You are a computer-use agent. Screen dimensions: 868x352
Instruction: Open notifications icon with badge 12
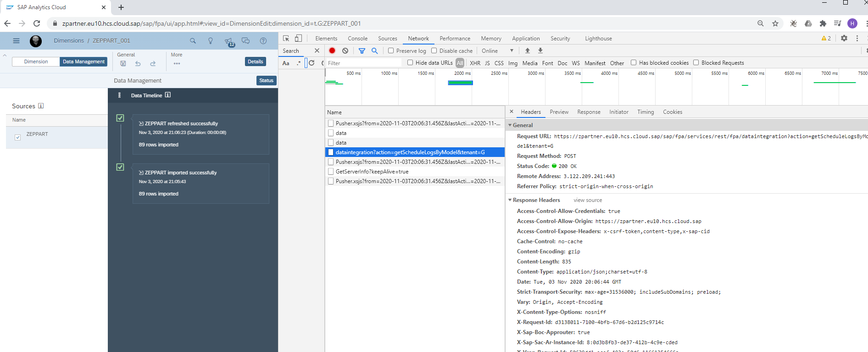pos(229,42)
